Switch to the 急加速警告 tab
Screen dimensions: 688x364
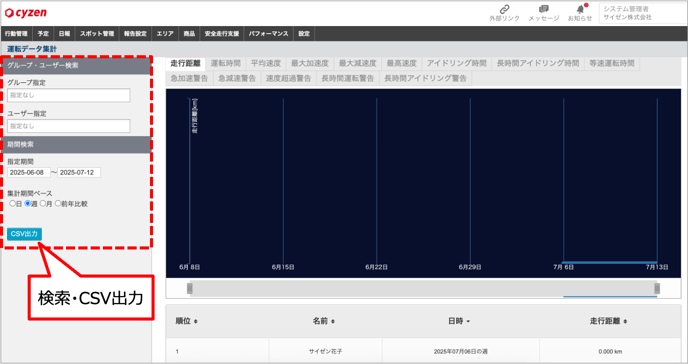[189, 78]
